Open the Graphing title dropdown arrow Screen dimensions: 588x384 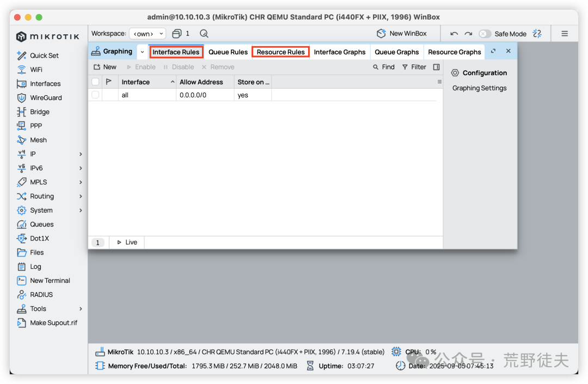pyautogui.click(x=142, y=52)
